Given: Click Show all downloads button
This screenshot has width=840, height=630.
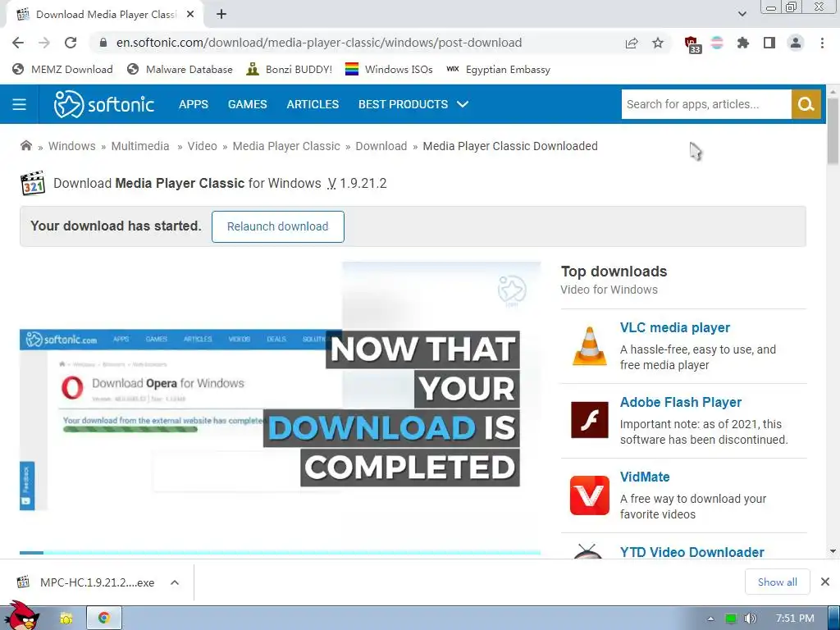Looking at the screenshot, I should click(x=778, y=582).
